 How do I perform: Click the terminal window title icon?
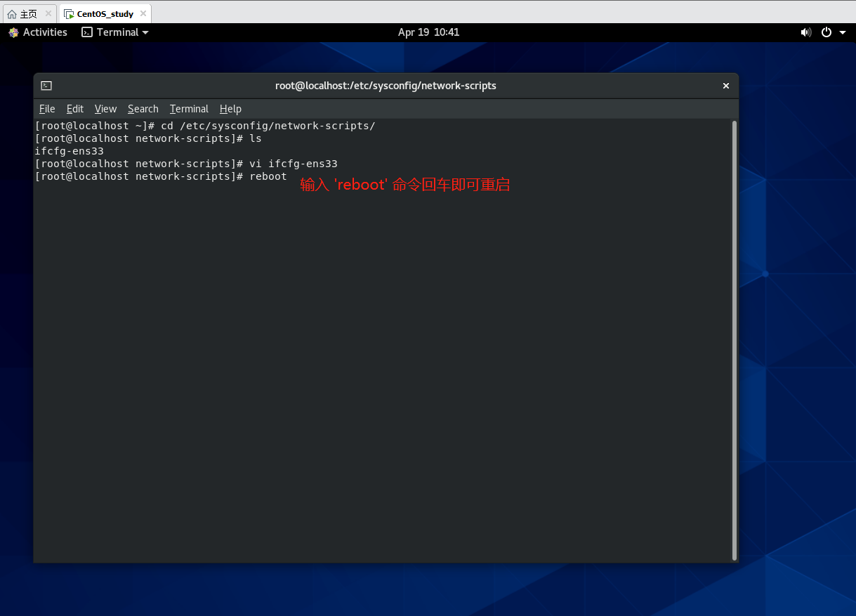pyautogui.click(x=46, y=86)
